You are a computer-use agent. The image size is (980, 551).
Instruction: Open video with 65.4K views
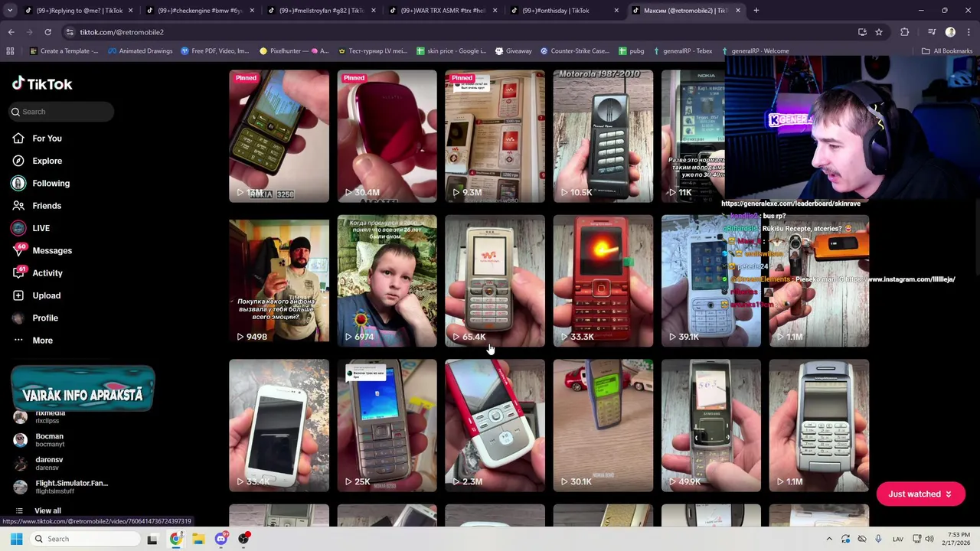pos(495,281)
